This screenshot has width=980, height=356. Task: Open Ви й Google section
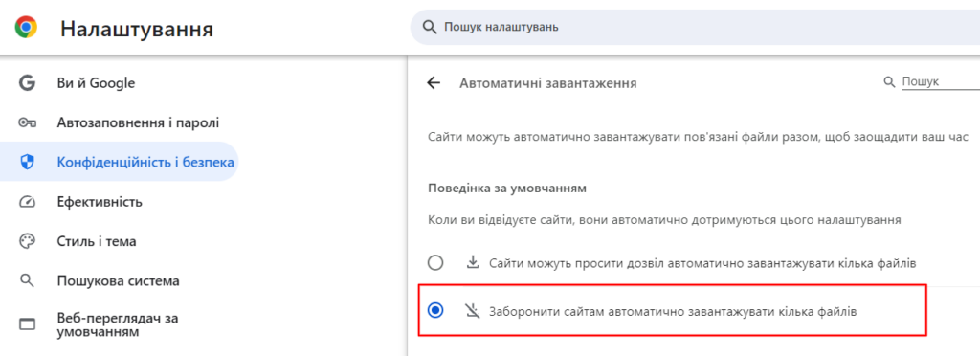(x=119, y=83)
